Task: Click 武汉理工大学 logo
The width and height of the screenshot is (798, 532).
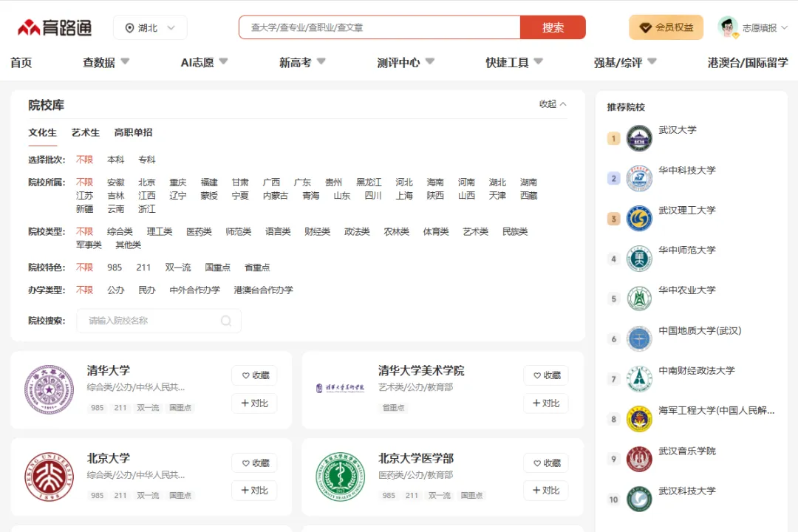Action: (x=639, y=219)
